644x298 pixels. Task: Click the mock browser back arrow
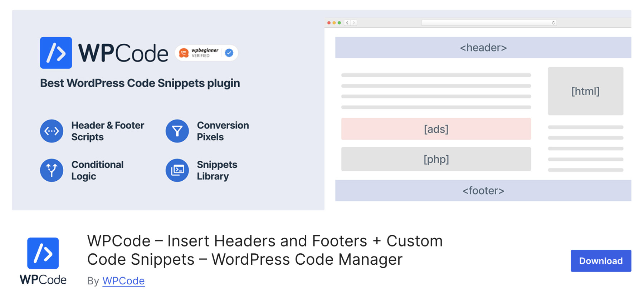[x=347, y=23]
